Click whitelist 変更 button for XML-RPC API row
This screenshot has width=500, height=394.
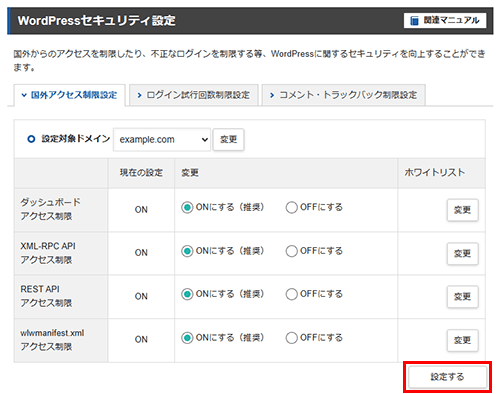coord(463,254)
